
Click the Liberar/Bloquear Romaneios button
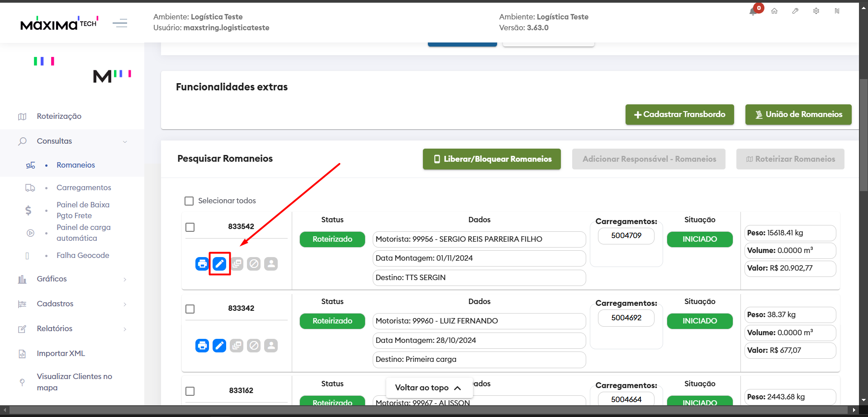492,159
